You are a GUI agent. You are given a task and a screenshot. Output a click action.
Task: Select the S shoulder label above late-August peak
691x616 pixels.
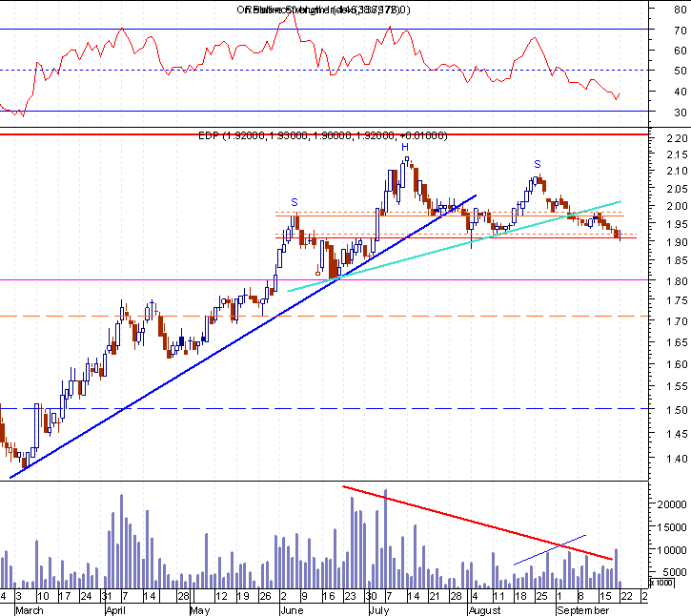tap(538, 164)
